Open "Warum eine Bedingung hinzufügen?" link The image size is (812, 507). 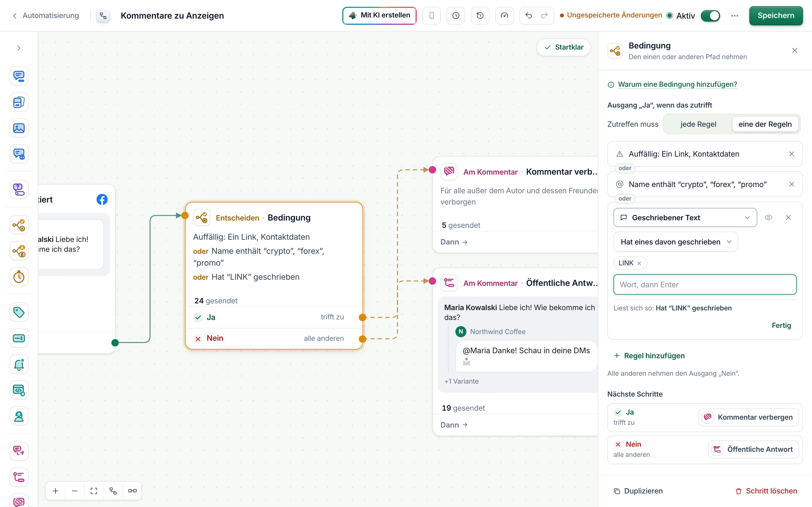(x=677, y=84)
